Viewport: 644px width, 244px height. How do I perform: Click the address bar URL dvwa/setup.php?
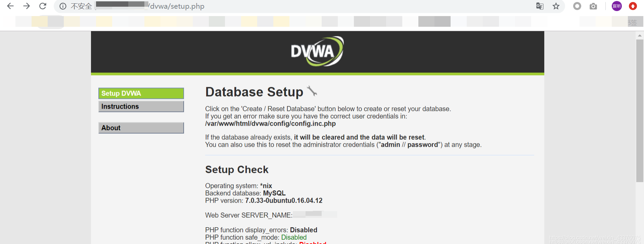[177, 6]
